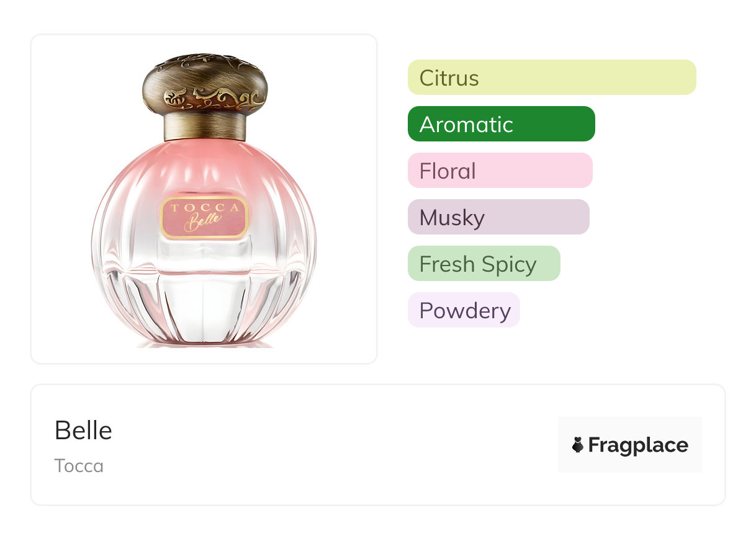The height and width of the screenshot is (536, 756).
Task: Click the word Aromatic in green bar
Action: pos(466,125)
